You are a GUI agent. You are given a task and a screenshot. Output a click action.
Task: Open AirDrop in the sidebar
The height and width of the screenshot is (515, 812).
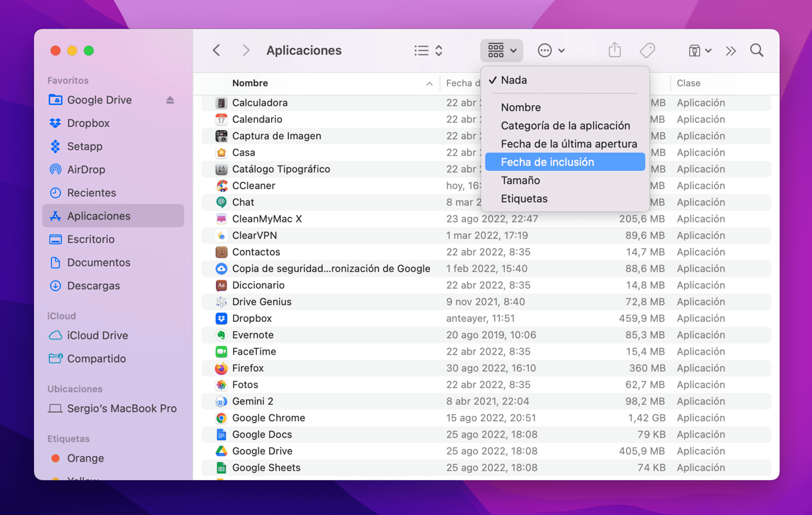pos(86,170)
